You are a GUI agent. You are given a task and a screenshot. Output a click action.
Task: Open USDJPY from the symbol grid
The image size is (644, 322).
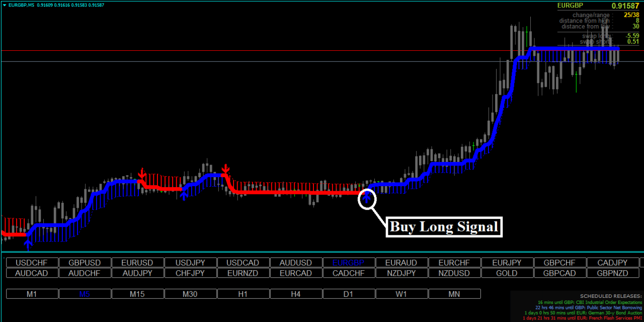point(191,263)
